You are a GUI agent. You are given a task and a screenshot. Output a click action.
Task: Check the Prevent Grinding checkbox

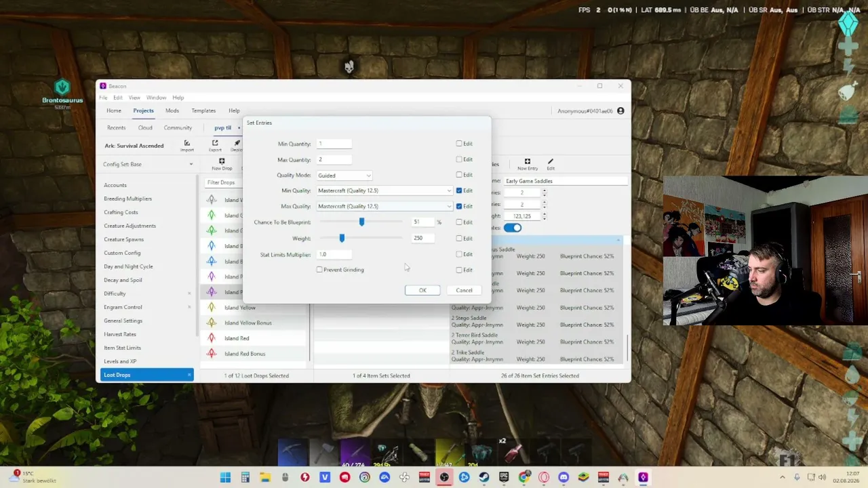click(x=319, y=270)
